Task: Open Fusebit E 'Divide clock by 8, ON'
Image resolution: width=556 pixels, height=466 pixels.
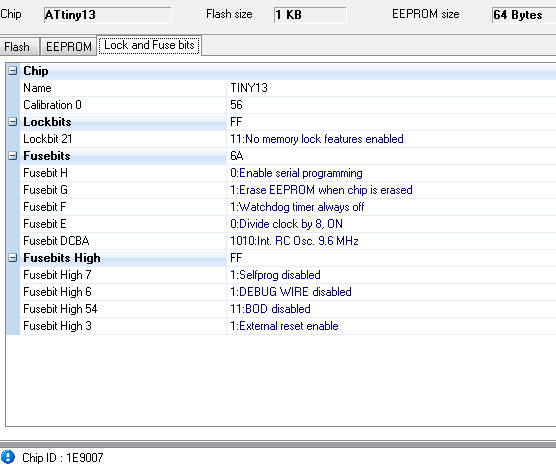Action: tap(286, 224)
